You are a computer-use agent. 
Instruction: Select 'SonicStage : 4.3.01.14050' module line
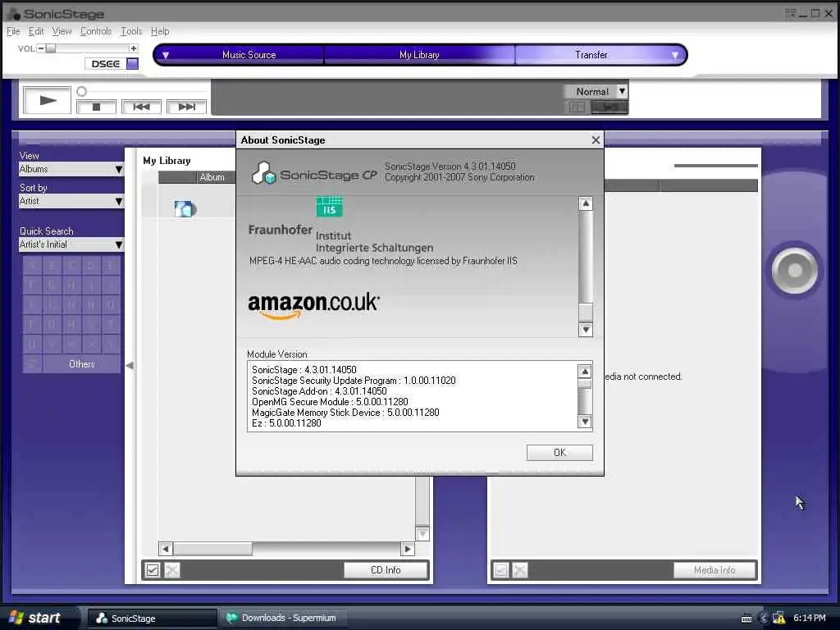pos(304,370)
